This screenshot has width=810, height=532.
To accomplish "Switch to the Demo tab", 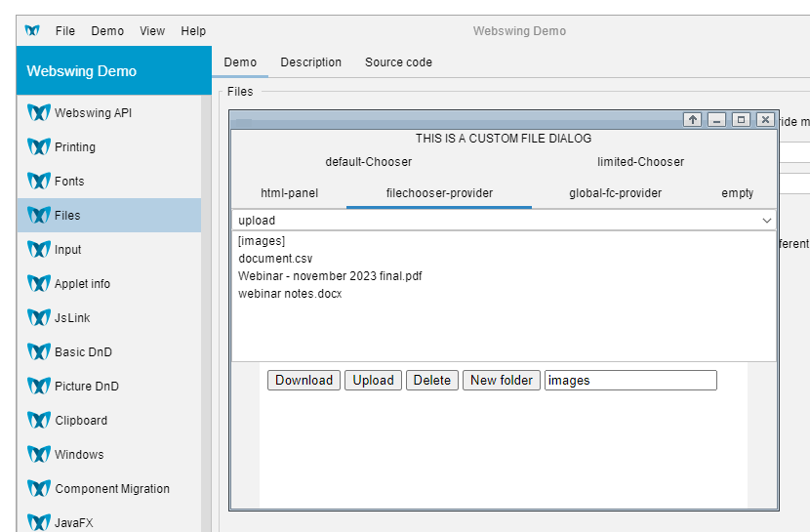I will pyautogui.click(x=240, y=61).
